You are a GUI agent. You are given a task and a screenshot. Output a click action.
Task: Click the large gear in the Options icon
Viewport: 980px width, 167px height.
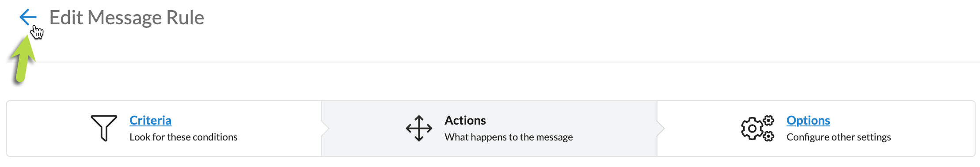coord(752,129)
